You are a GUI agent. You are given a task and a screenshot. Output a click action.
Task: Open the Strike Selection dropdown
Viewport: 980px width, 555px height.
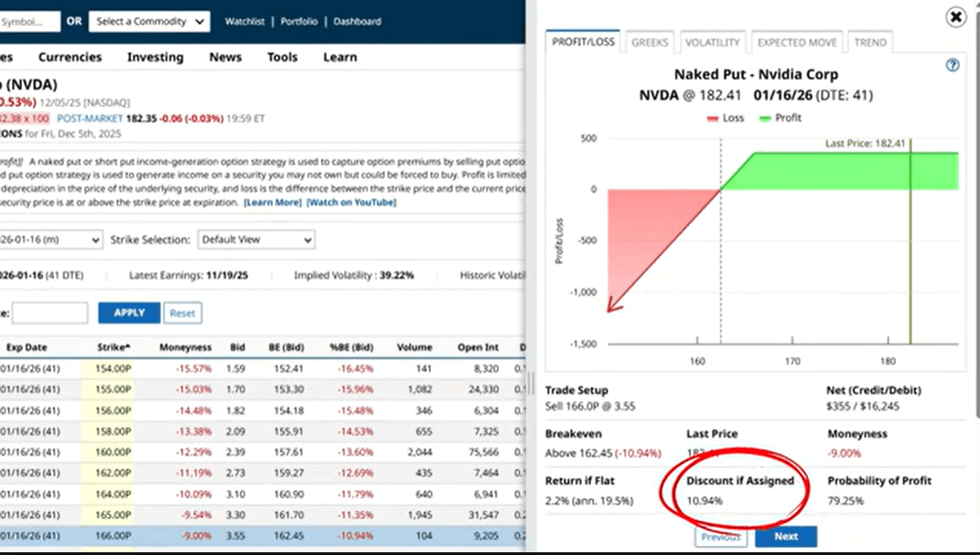tap(256, 239)
